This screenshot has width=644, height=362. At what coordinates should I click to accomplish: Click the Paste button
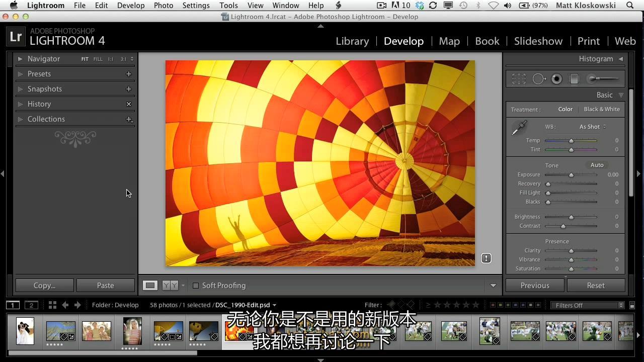click(x=106, y=285)
